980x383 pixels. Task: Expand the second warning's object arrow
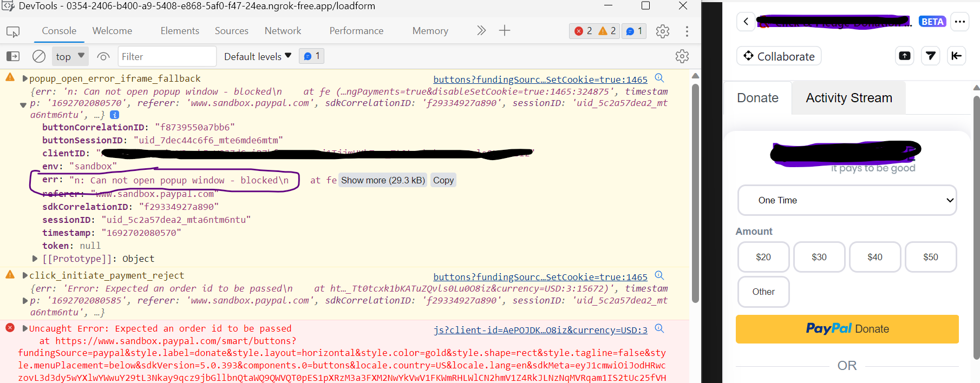[25, 301]
